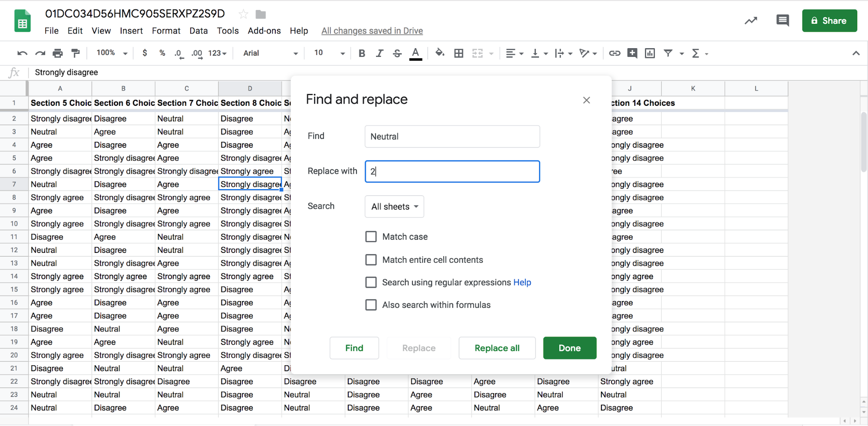Click the Find text input field
The width and height of the screenshot is (868, 426).
[x=452, y=137]
